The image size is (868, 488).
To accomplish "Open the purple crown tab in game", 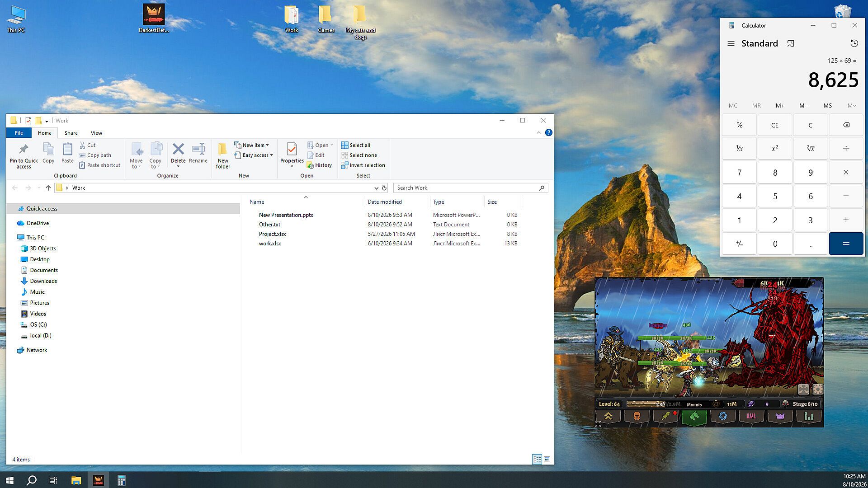I will pyautogui.click(x=780, y=416).
